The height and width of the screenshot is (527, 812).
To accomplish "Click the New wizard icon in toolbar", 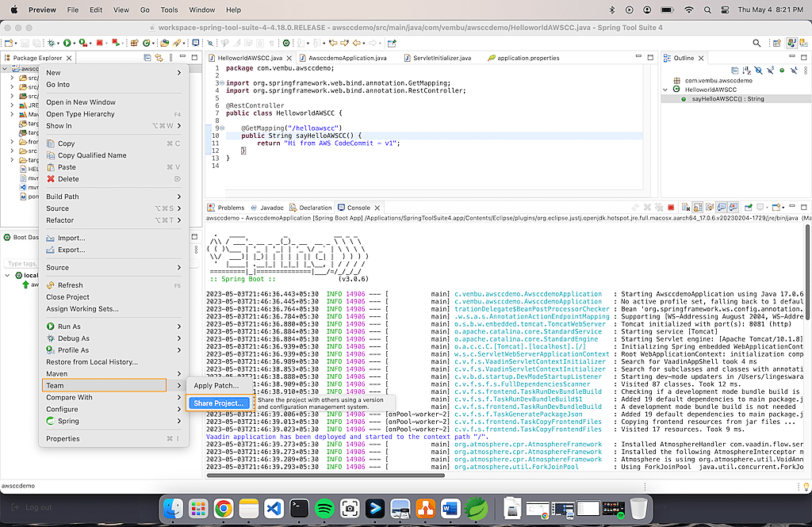I will pos(9,43).
